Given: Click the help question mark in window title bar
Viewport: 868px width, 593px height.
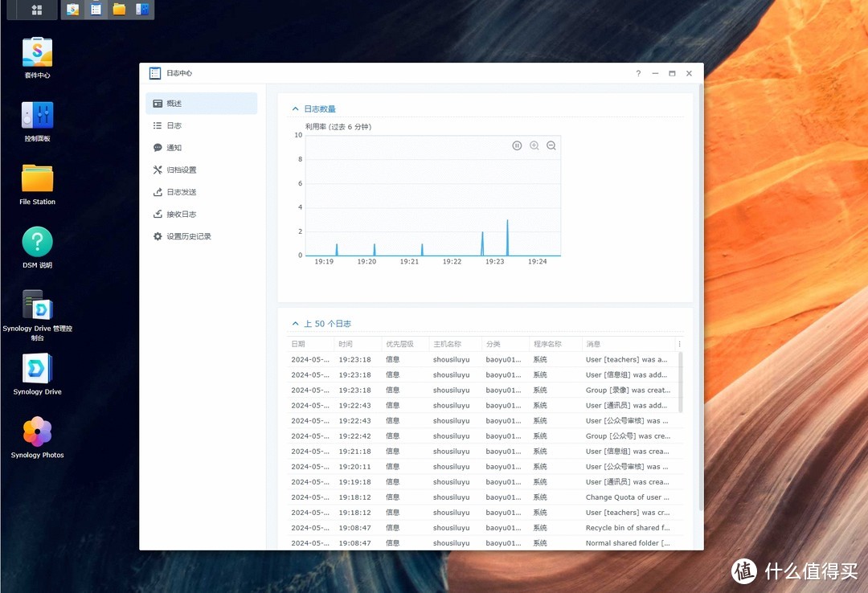Looking at the screenshot, I should tap(638, 73).
